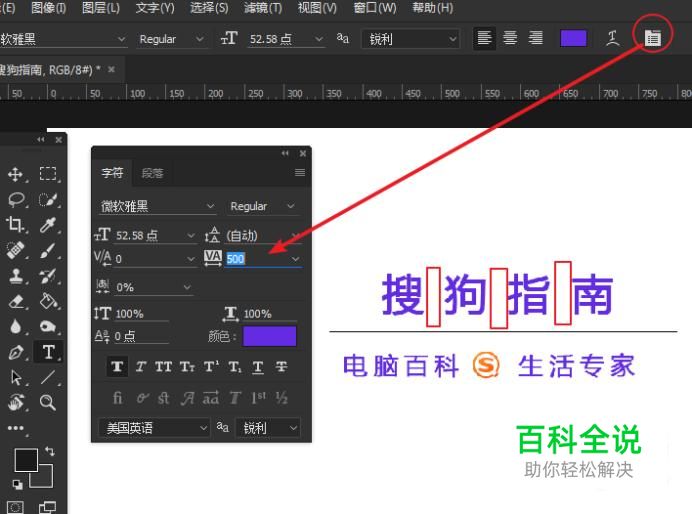Viewport: 692px width, 514px height.
Task: Toggle Superscript in Character panel
Action: [x=211, y=366]
